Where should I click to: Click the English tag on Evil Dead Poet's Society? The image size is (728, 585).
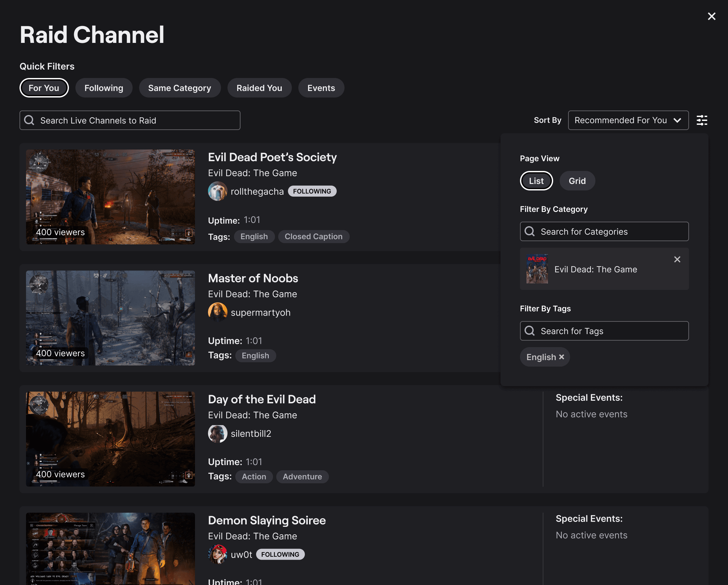(254, 236)
